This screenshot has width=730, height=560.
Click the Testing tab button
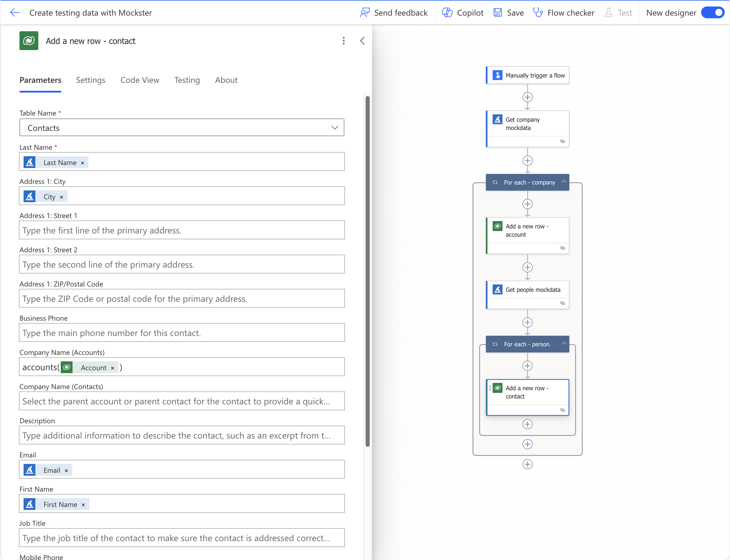tap(186, 79)
